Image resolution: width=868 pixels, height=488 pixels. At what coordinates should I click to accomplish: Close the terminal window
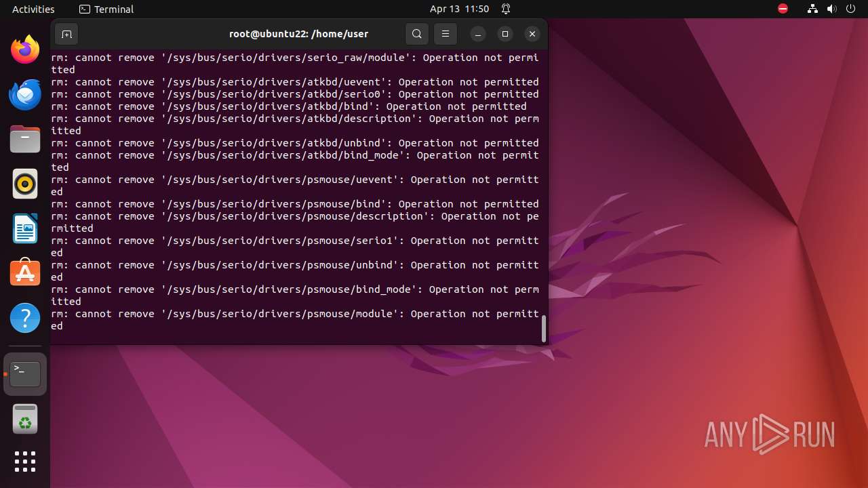pyautogui.click(x=532, y=34)
